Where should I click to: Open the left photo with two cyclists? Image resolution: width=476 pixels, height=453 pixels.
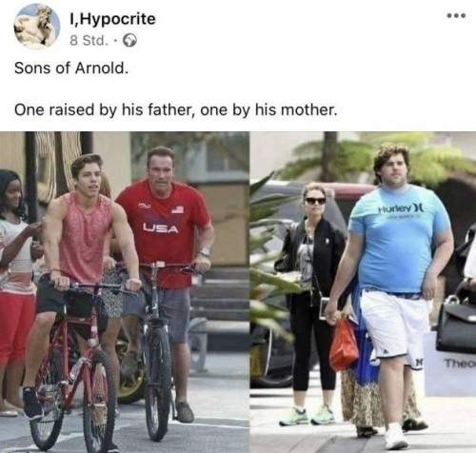[125, 292]
